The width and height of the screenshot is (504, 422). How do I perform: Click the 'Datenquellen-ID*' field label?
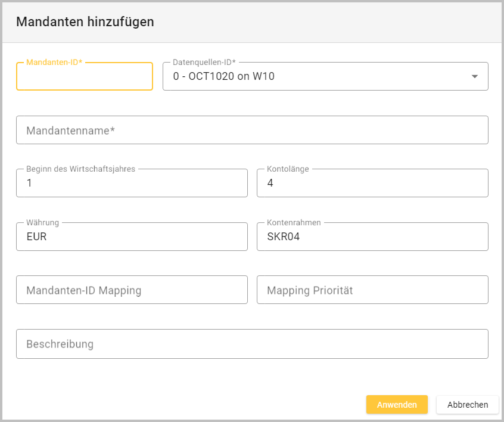pyautogui.click(x=204, y=62)
